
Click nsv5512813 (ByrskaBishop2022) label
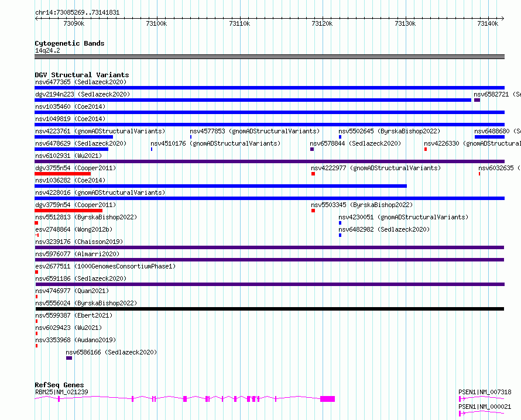pyautogui.click(x=86, y=217)
